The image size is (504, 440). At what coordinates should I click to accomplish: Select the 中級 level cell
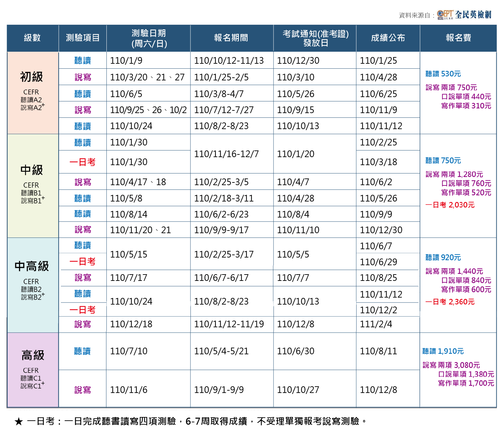(33, 186)
